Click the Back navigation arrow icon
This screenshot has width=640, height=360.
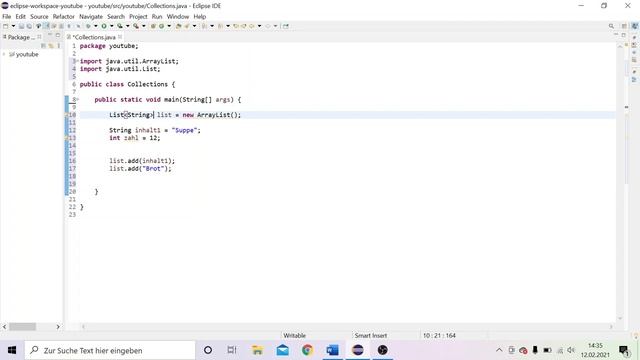252,26
